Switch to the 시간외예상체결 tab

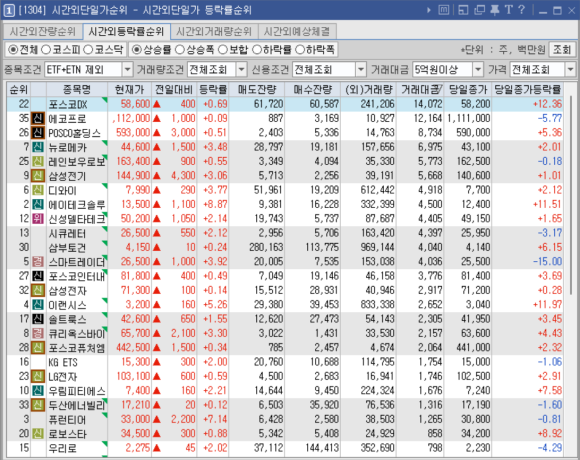point(297,32)
